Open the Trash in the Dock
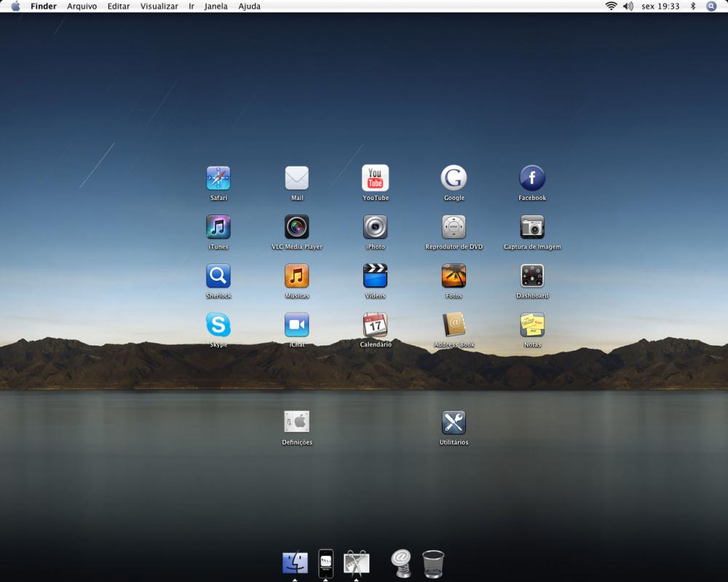Image resolution: width=728 pixels, height=582 pixels. click(433, 563)
